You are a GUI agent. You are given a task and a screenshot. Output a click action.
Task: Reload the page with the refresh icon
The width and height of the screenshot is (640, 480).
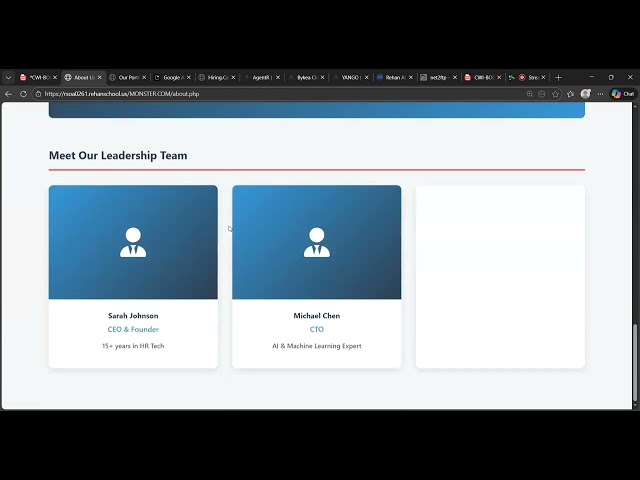click(23, 94)
